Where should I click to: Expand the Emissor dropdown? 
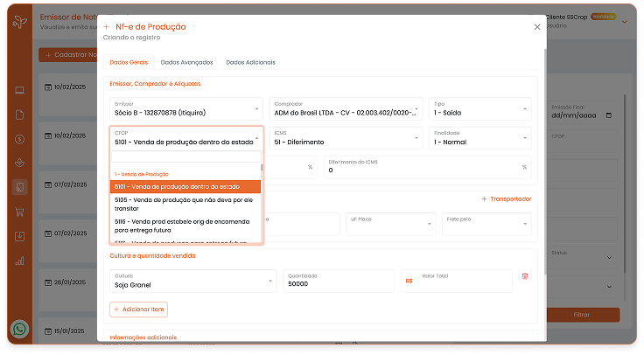click(x=185, y=108)
